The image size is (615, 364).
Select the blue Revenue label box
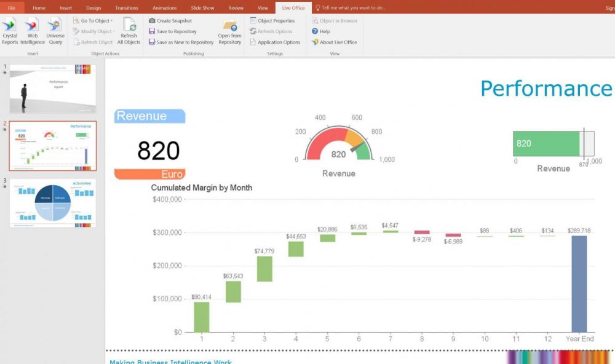tap(149, 116)
